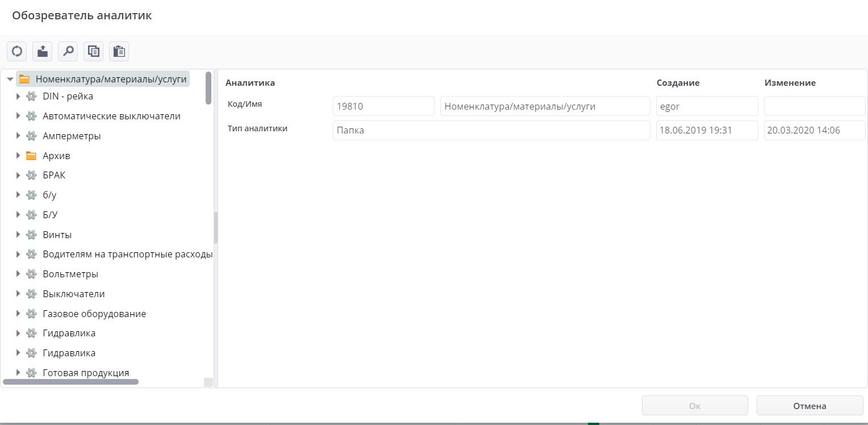Click the empty Изменение user field

[815, 106]
